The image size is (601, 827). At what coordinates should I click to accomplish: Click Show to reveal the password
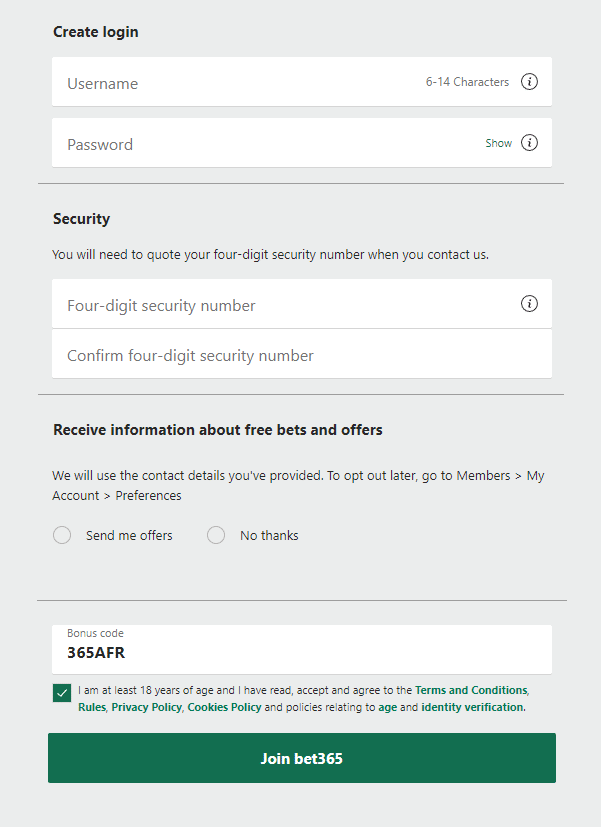[x=498, y=143]
